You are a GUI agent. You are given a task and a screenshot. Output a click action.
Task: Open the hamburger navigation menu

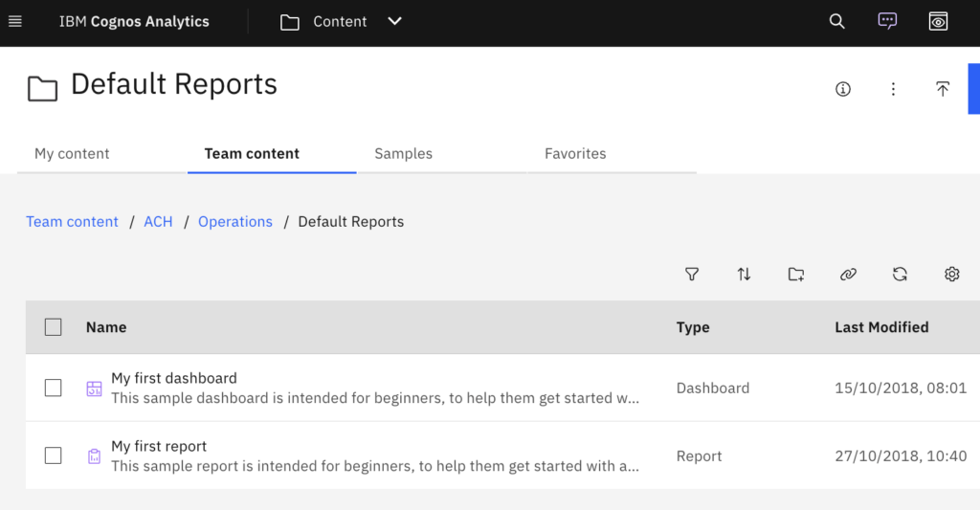tap(15, 22)
